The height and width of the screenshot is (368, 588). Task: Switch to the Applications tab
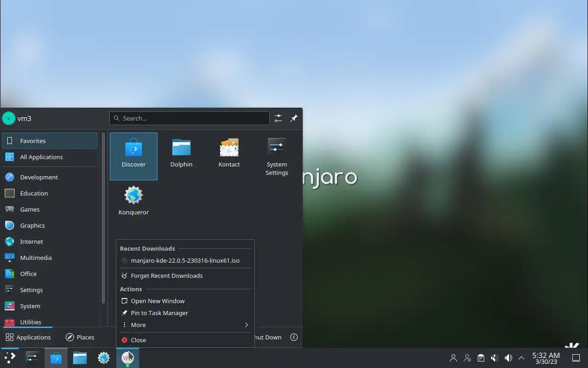click(x=28, y=337)
